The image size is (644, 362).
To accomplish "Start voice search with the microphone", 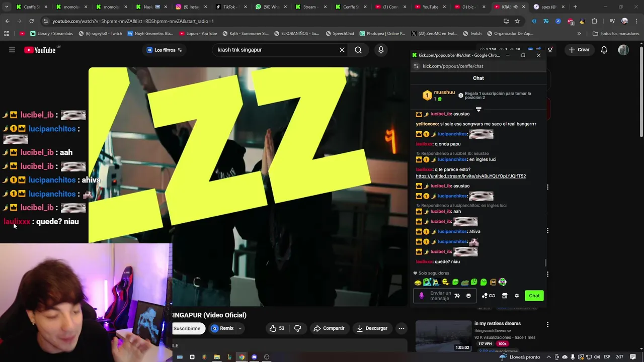I will click(x=381, y=50).
